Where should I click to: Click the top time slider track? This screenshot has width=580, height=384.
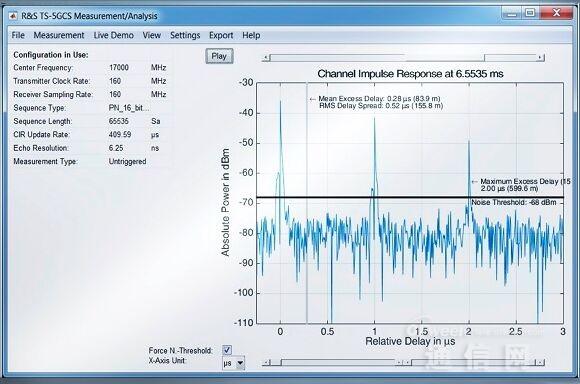[x=403, y=58]
